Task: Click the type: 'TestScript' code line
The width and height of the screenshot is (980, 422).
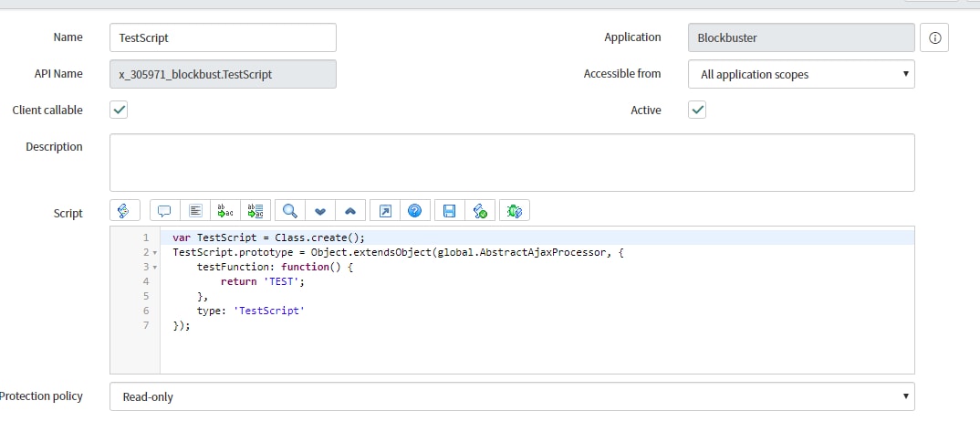Action: tap(251, 310)
